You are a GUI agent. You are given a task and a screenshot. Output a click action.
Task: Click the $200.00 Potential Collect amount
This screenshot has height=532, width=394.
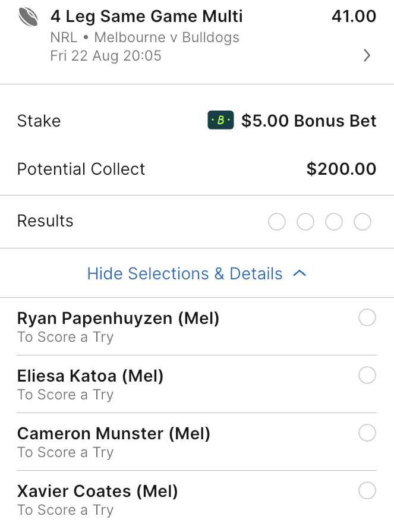tap(341, 169)
